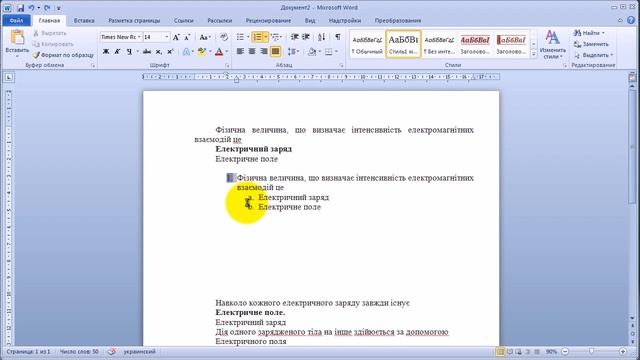Apply strikethrough with the abc icon

click(147, 51)
